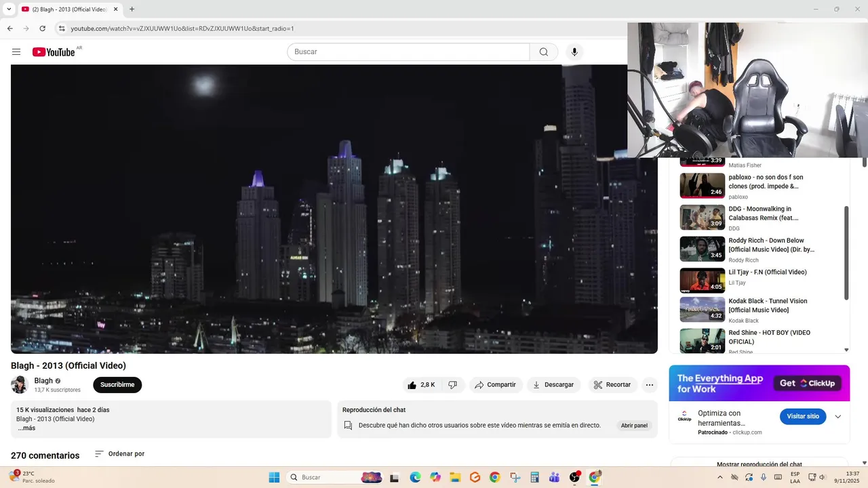This screenshot has height=488, width=868.
Task: Subscribe with the Suscribirme button
Action: 117,385
